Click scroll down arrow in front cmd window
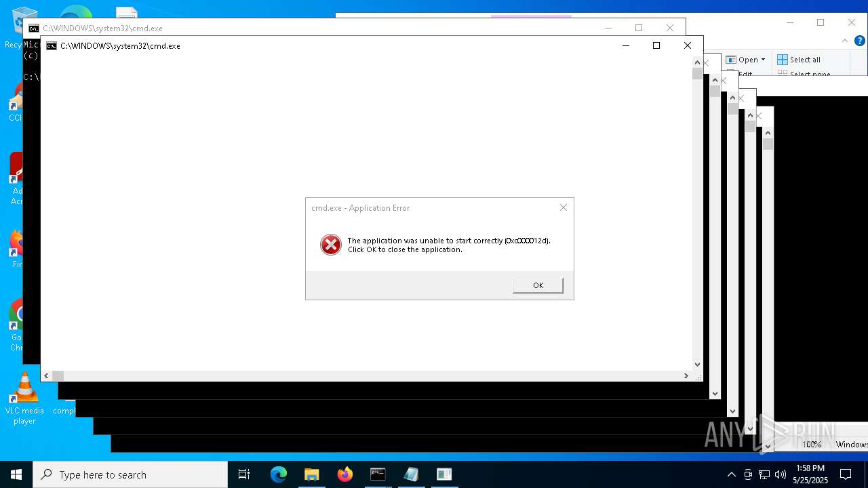Screen dimensions: 868x488 point(697,365)
